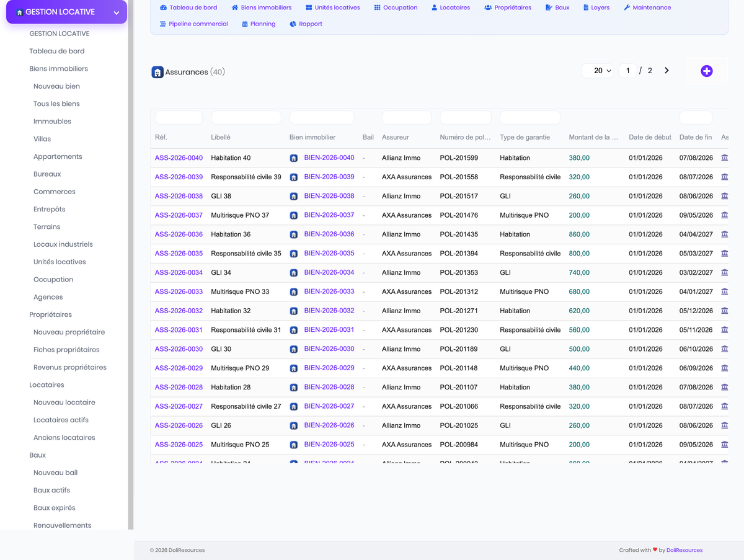The width and height of the screenshot is (744, 560).
Task: Open the Loyers top tab
Action: pyautogui.click(x=596, y=7)
